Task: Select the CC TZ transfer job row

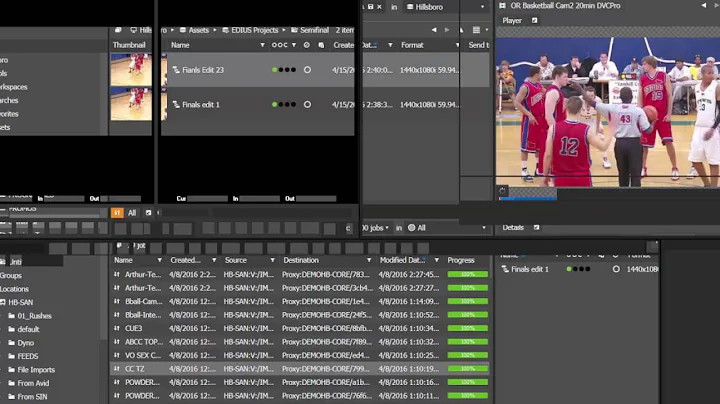Action: coord(299,369)
